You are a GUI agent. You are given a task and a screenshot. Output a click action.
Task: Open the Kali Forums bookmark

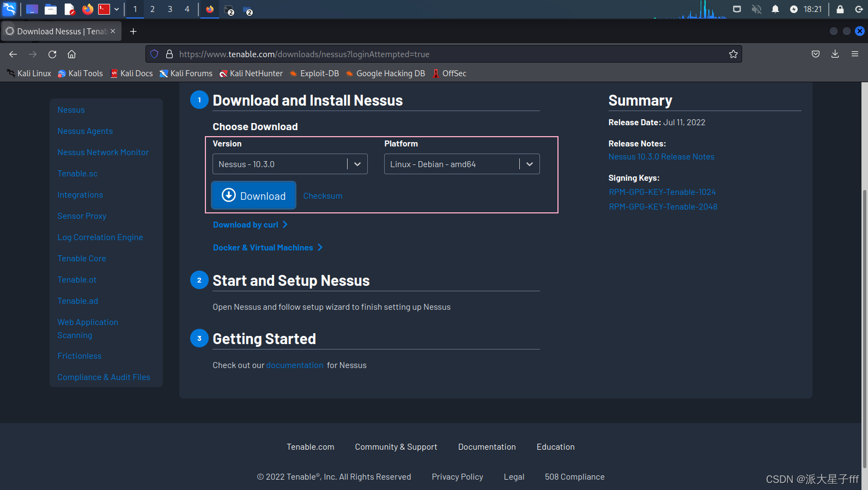[186, 73]
